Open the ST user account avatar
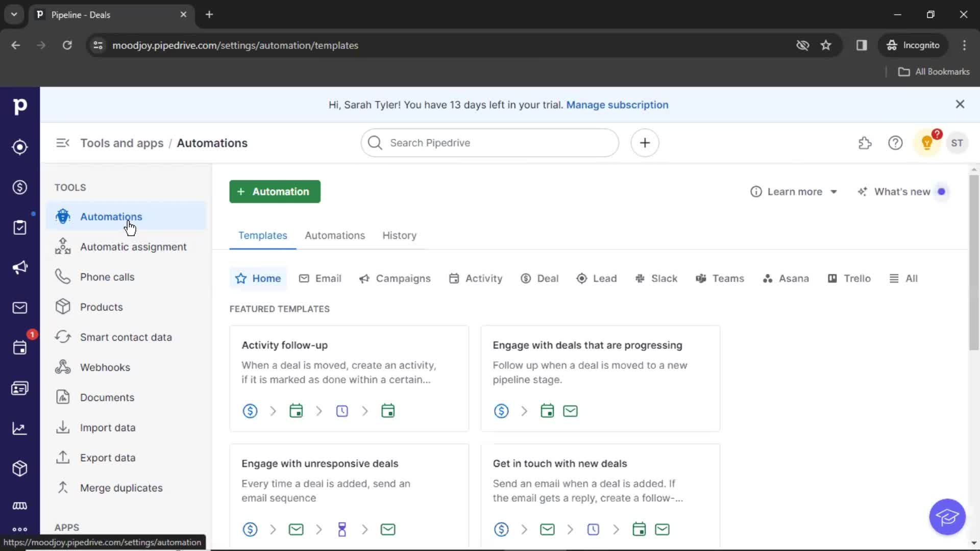The image size is (980, 551). click(x=957, y=143)
